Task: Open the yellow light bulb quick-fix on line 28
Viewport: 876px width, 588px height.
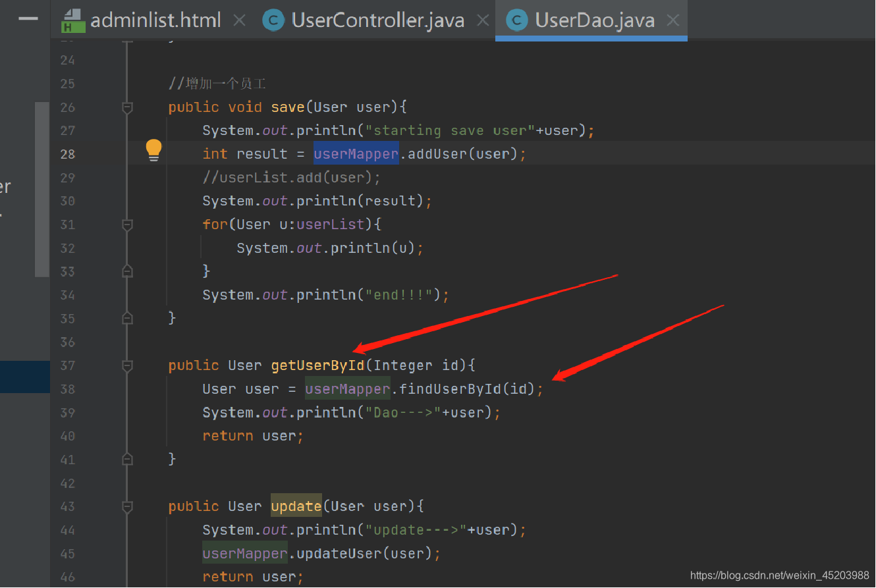Action: [x=153, y=151]
